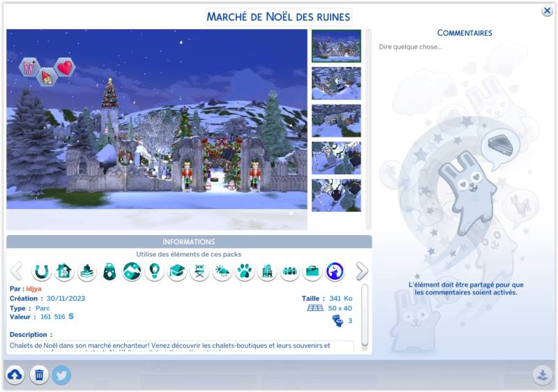The image size is (558, 392).
Task: Select the second lot thumbnail
Action: point(336,83)
